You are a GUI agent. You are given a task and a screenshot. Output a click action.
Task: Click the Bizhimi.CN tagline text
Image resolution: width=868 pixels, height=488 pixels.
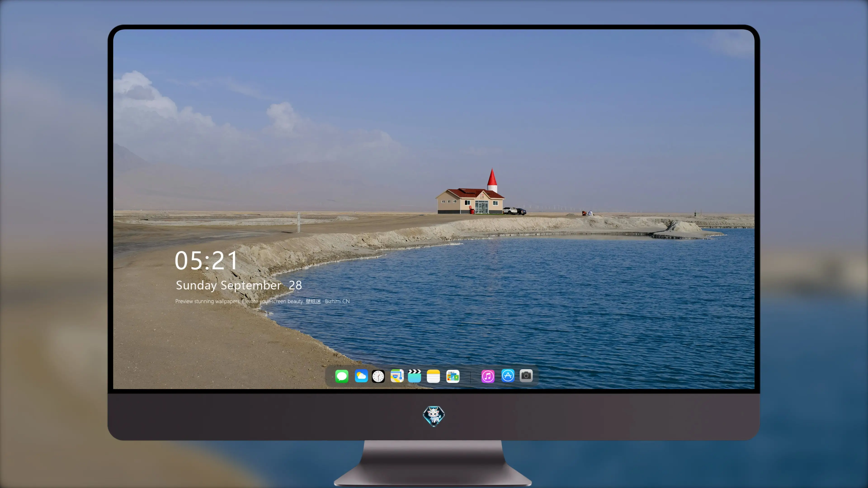pos(262,301)
